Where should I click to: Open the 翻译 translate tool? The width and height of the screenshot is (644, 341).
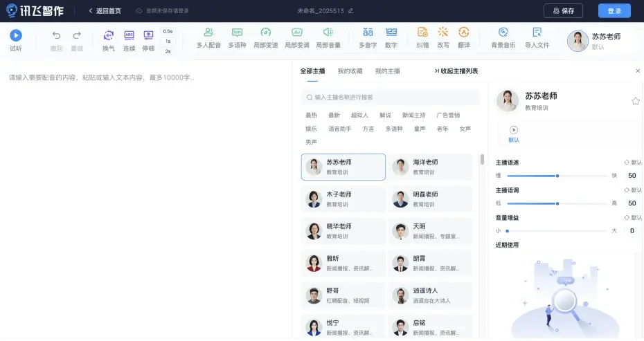(x=464, y=39)
